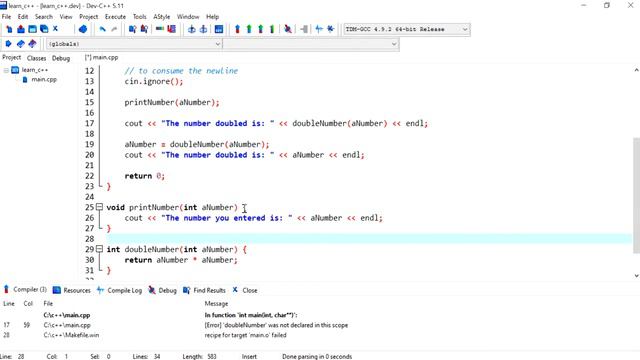The height and width of the screenshot is (360, 640).
Task: Click the Close file X toolbar icon
Action: click(x=55, y=29)
